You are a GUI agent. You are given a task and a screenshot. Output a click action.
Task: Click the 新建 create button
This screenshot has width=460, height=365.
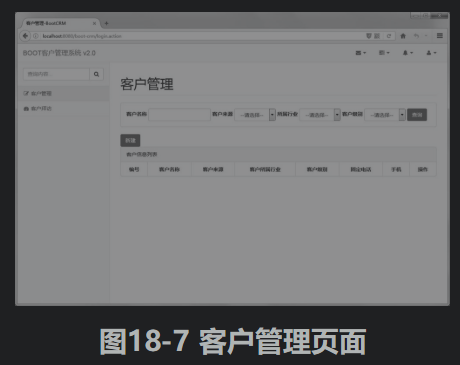point(130,140)
